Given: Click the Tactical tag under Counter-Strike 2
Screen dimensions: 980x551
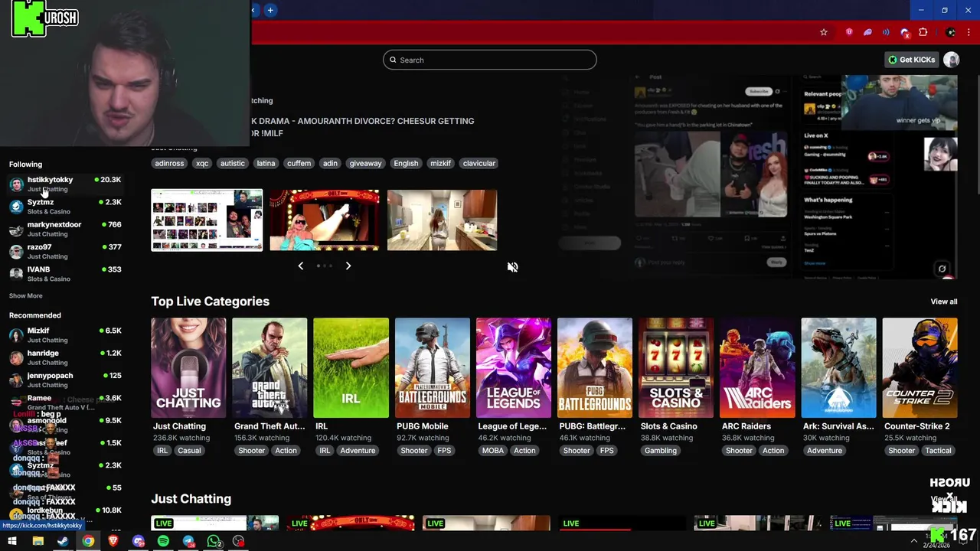Looking at the screenshot, I should [x=938, y=451].
